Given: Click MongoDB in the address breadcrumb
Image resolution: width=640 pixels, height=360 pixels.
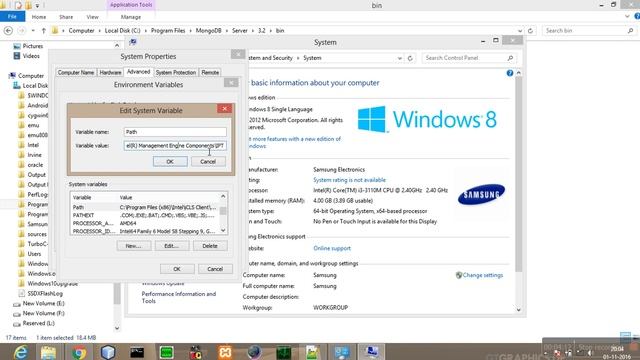Looking at the screenshot, I should 209,31.
